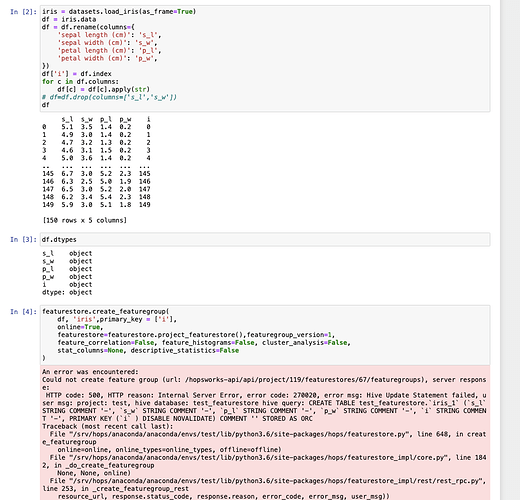Viewport: 520px width, 500px height.
Task: Click the stat_columns=None argument line
Action: coord(148,350)
